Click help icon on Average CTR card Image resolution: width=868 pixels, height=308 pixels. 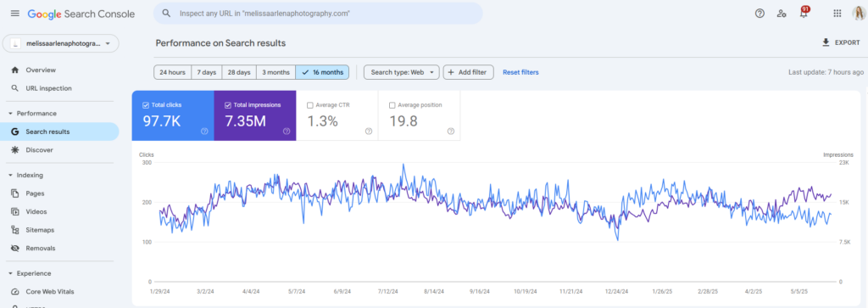click(x=369, y=132)
